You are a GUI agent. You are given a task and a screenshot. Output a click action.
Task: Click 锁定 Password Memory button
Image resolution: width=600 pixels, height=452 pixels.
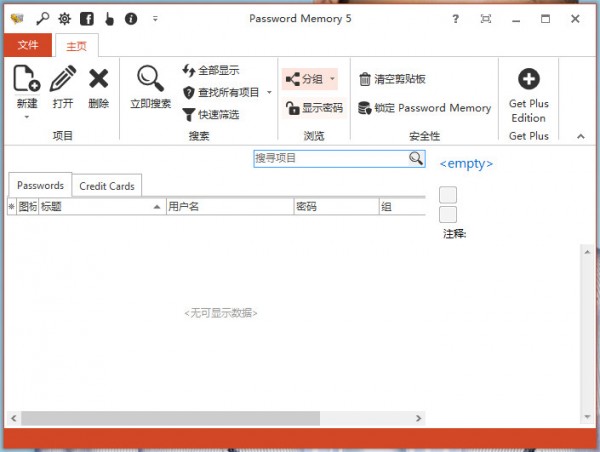424,108
